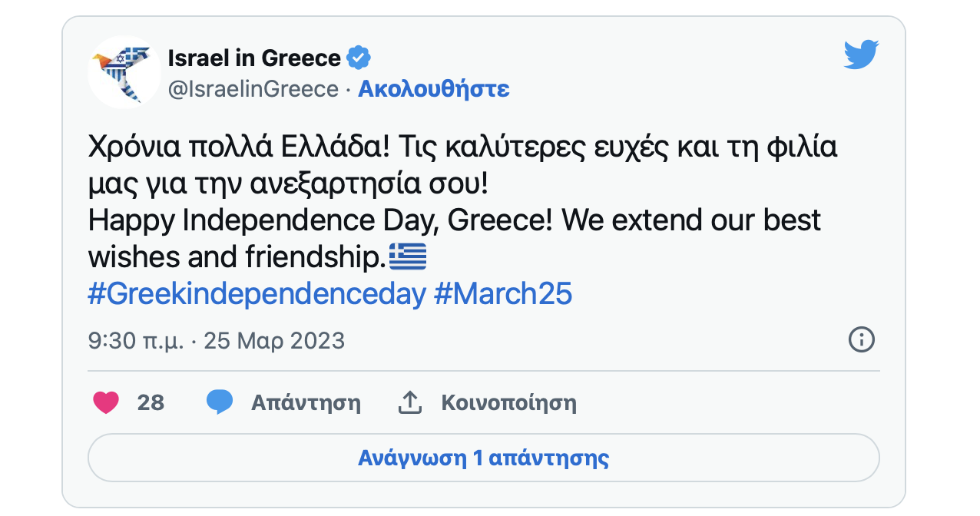Open the @IsraelinGreece handle link
Screen dimensions: 980x516
point(253,89)
